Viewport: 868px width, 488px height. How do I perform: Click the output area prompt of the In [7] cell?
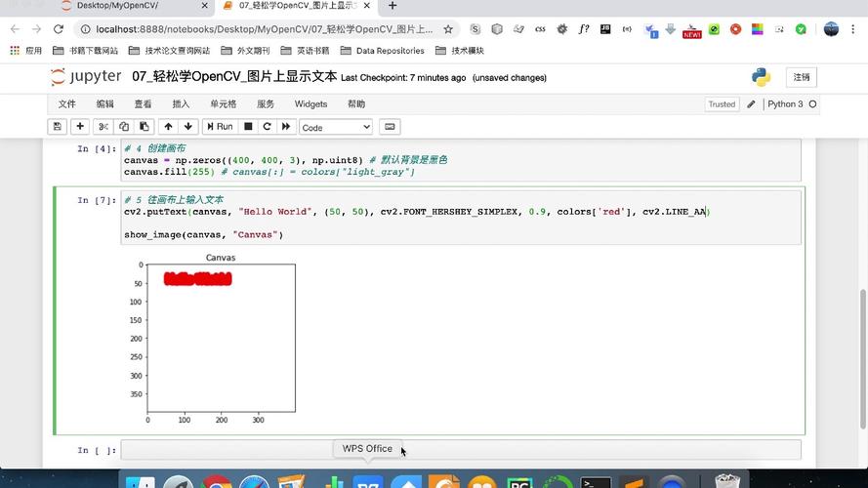(x=86, y=339)
